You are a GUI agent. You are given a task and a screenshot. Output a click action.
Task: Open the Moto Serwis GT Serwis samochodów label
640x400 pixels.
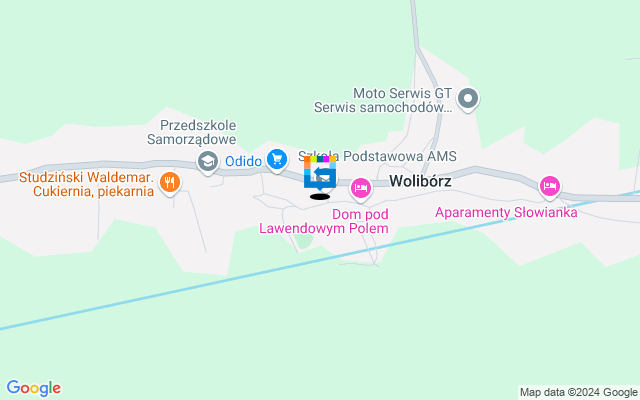pyautogui.click(x=383, y=100)
